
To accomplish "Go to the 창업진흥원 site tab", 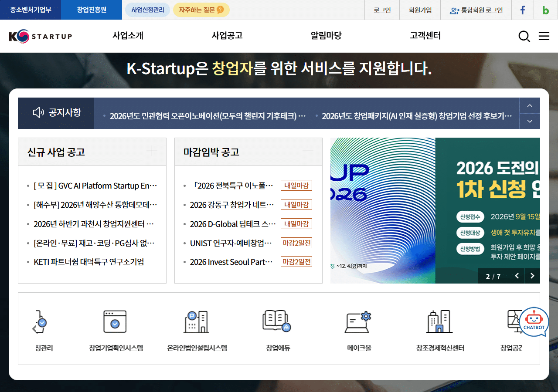I will click(x=92, y=10).
